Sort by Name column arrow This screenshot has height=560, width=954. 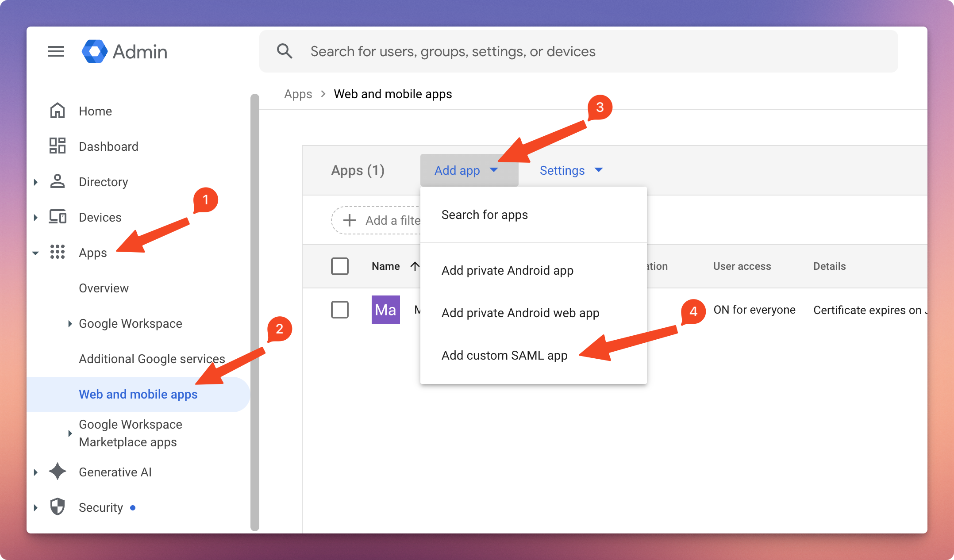pos(415,266)
